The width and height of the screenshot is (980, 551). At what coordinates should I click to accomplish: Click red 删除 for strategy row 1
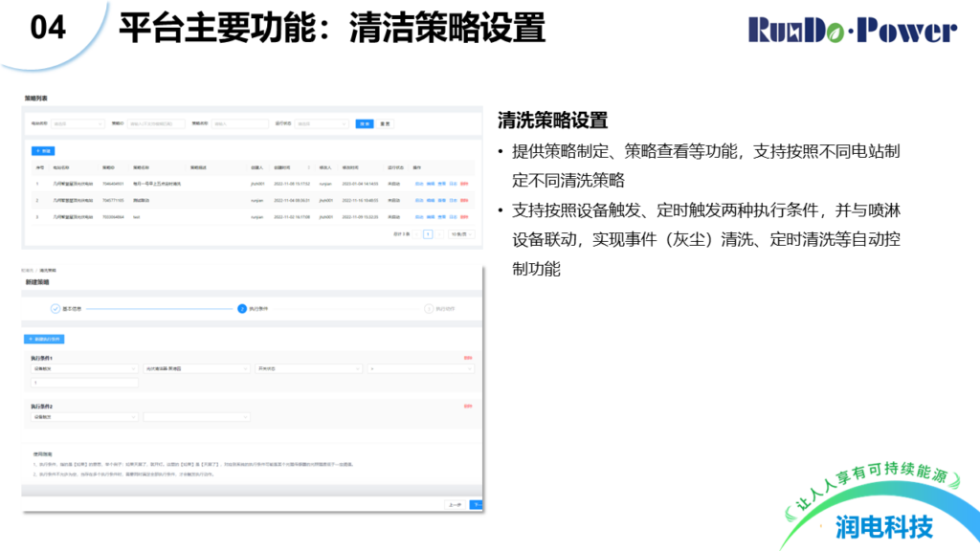click(x=464, y=184)
